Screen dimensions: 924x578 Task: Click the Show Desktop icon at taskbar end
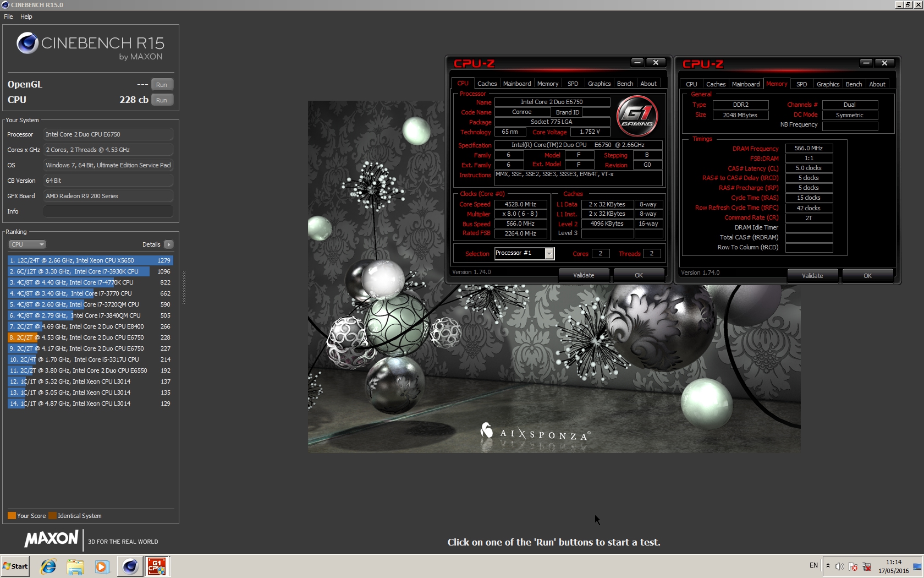(x=917, y=566)
